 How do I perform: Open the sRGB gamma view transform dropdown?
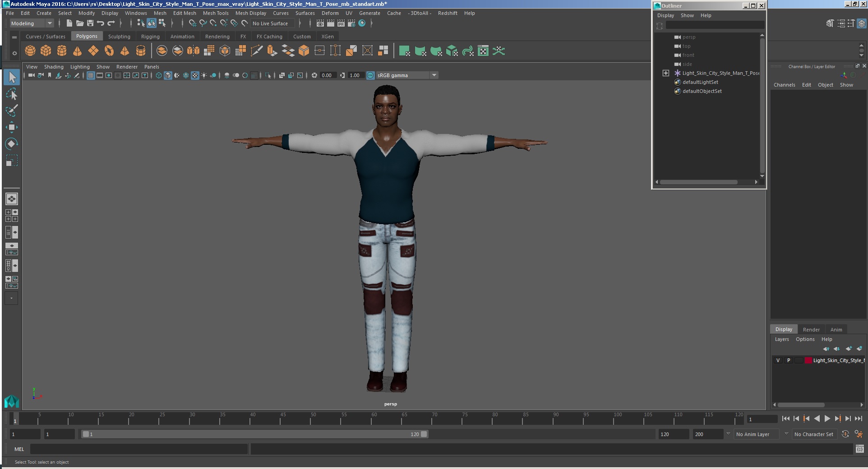pos(407,75)
